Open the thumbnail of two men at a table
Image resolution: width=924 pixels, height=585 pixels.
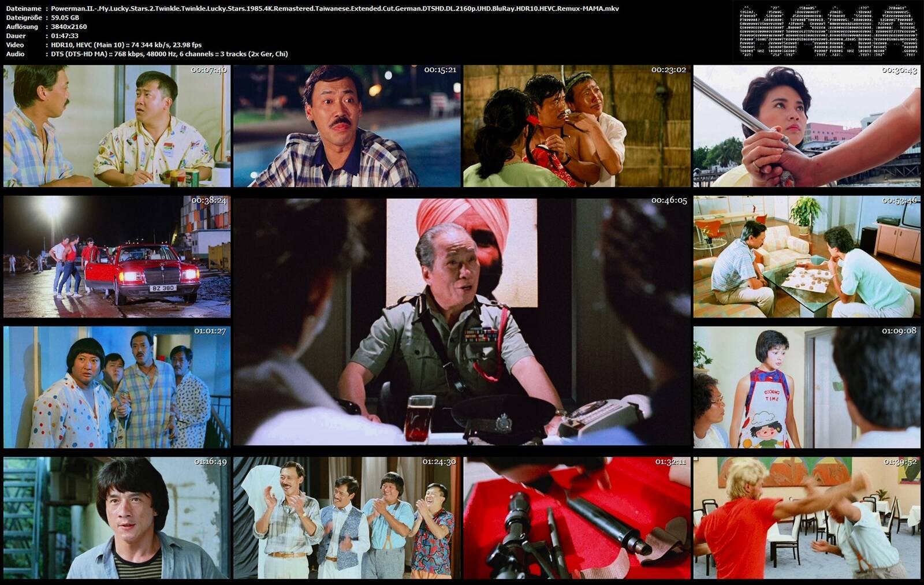click(117, 126)
